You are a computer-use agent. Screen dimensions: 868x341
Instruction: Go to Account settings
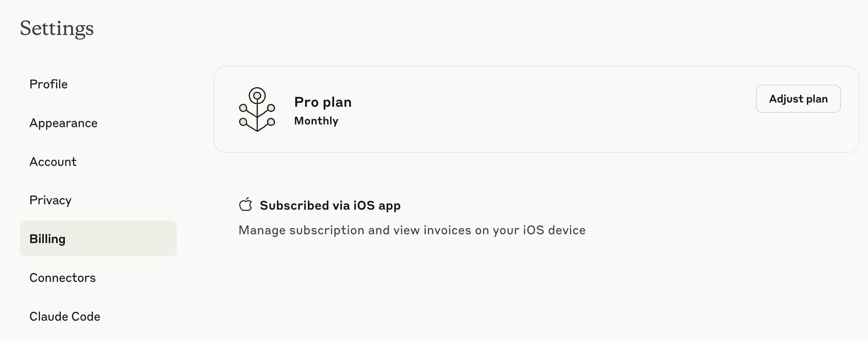53,162
